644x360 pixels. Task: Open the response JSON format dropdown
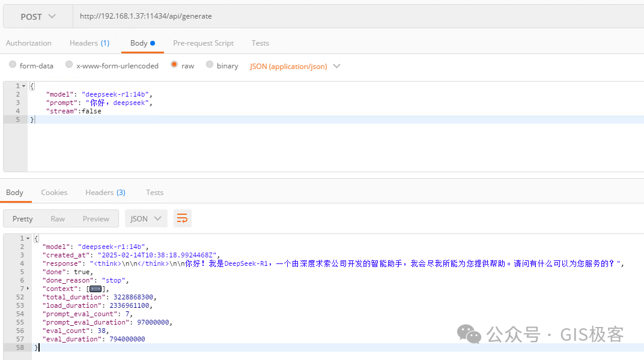coord(146,218)
